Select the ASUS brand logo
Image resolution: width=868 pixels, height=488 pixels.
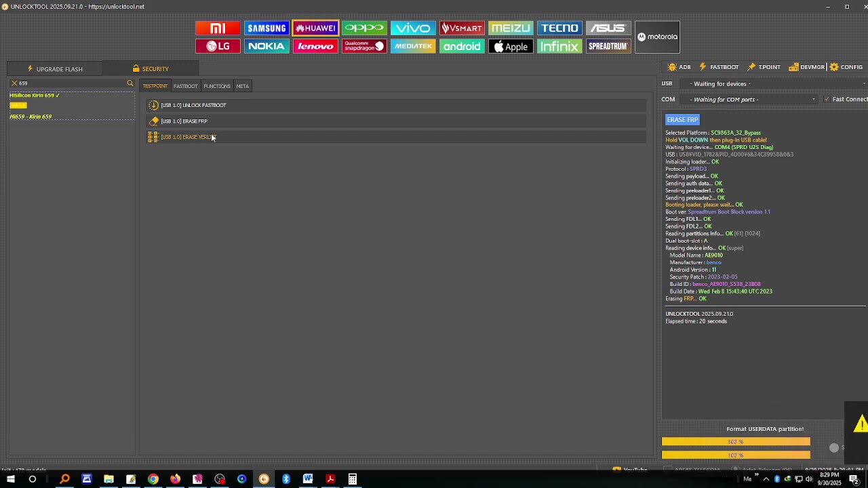(608, 28)
